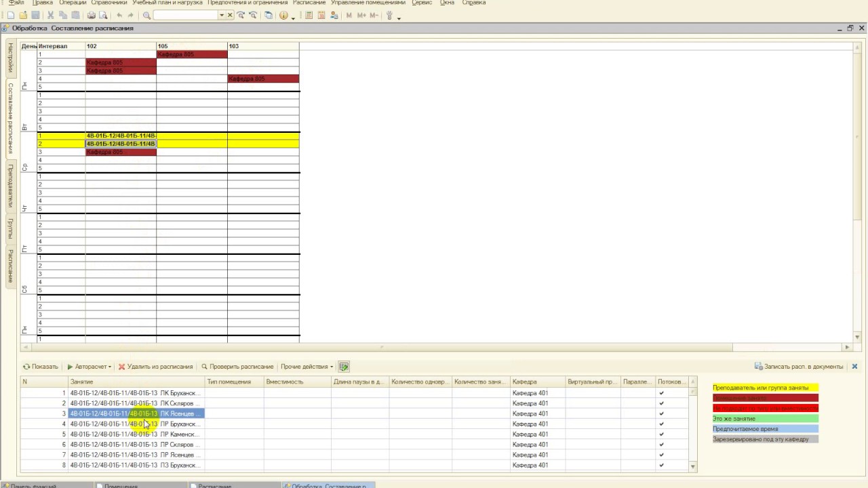
Task: Click the blue Предпочитаемое время legend
Action: coord(765,429)
